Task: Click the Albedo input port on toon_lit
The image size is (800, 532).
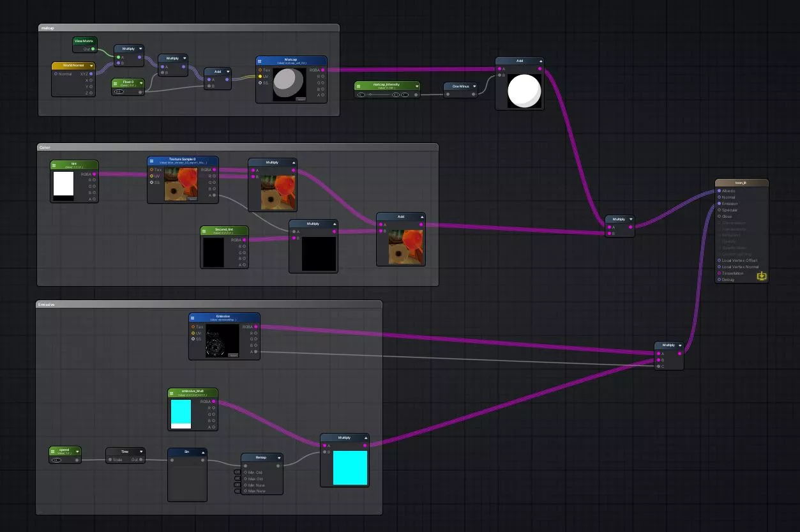Action: pyautogui.click(x=719, y=191)
